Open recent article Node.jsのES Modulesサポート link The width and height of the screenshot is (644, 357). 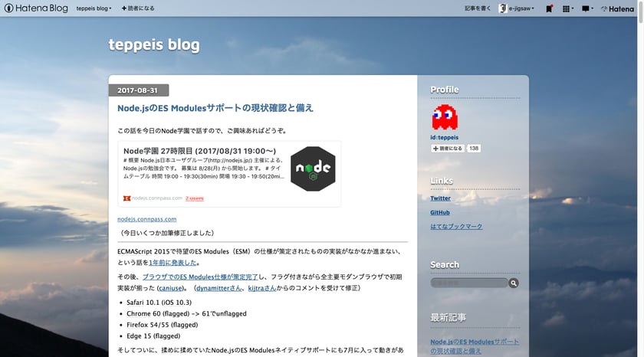[x=475, y=346]
